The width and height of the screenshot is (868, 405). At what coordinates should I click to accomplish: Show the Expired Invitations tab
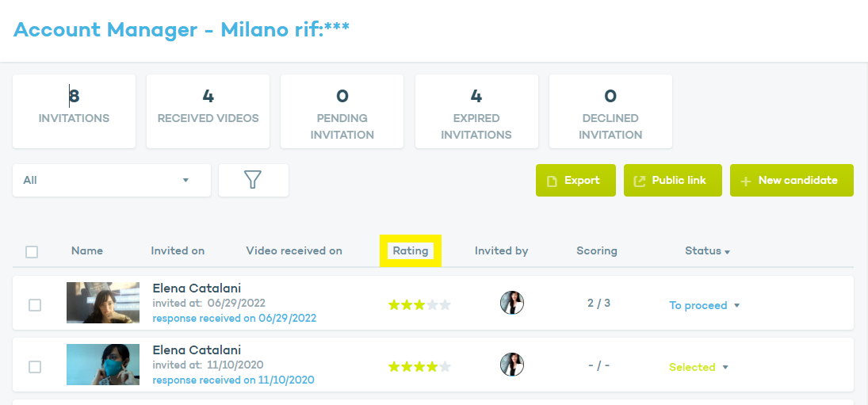pos(476,111)
